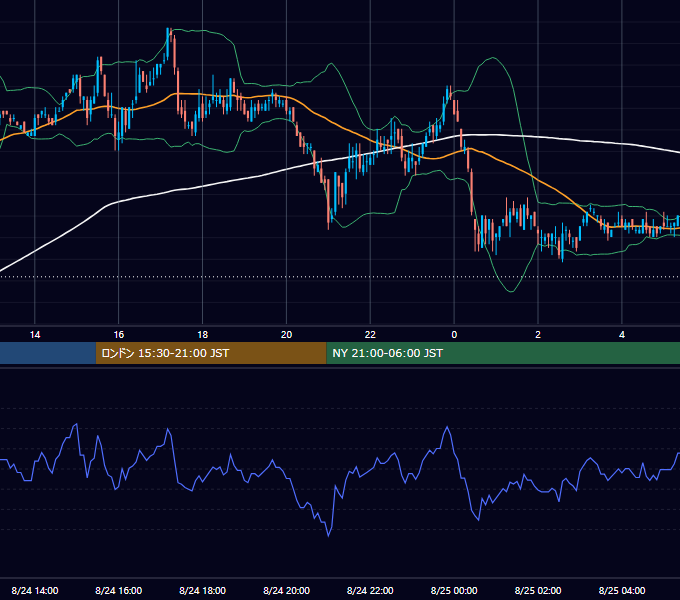
Task: Click the 8/24 16:00 time label
Action: tap(118, 590)
